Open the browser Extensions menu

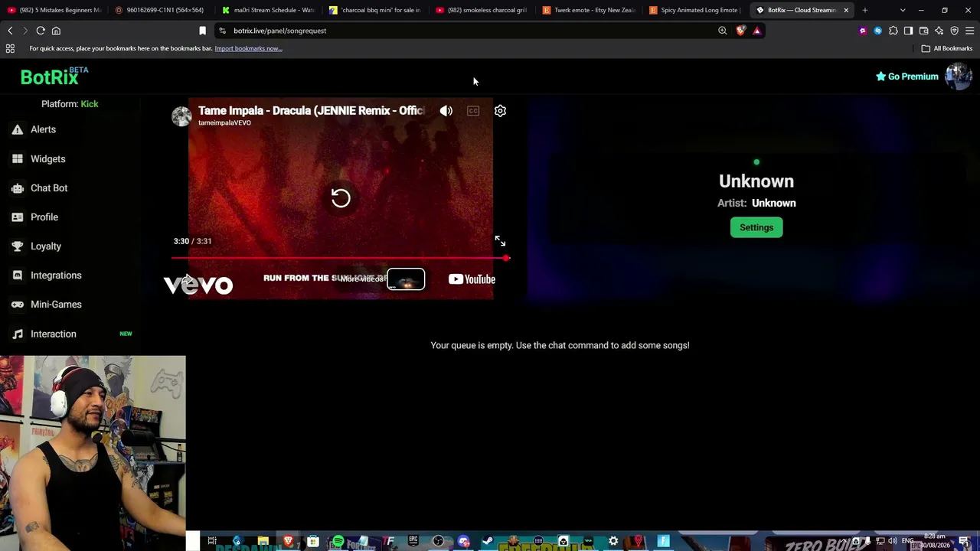[893, 31]
